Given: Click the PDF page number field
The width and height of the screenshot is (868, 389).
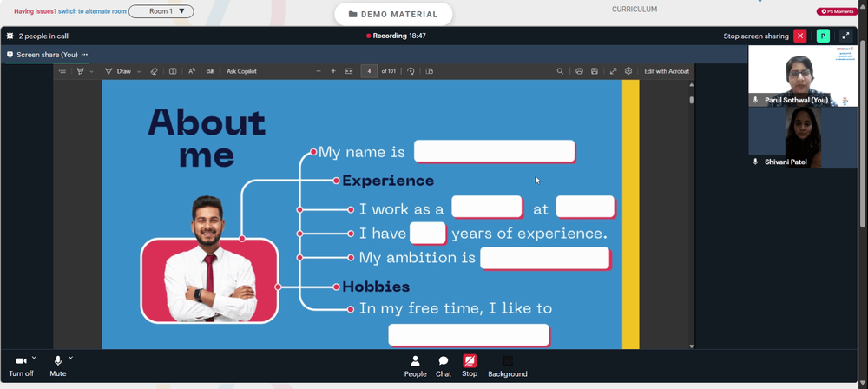Looking at the screenshot, I should tap(369, 71).
